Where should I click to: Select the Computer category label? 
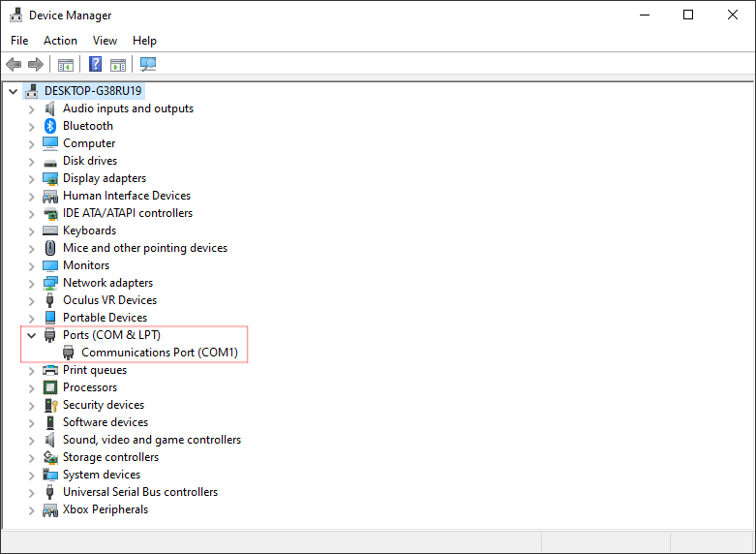pos(89,143)
